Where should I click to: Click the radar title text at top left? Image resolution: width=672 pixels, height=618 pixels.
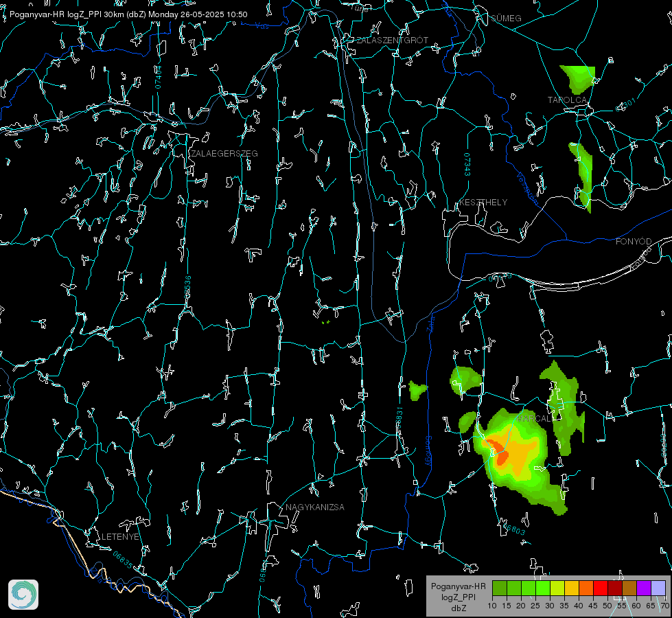[x=128, y=14]
